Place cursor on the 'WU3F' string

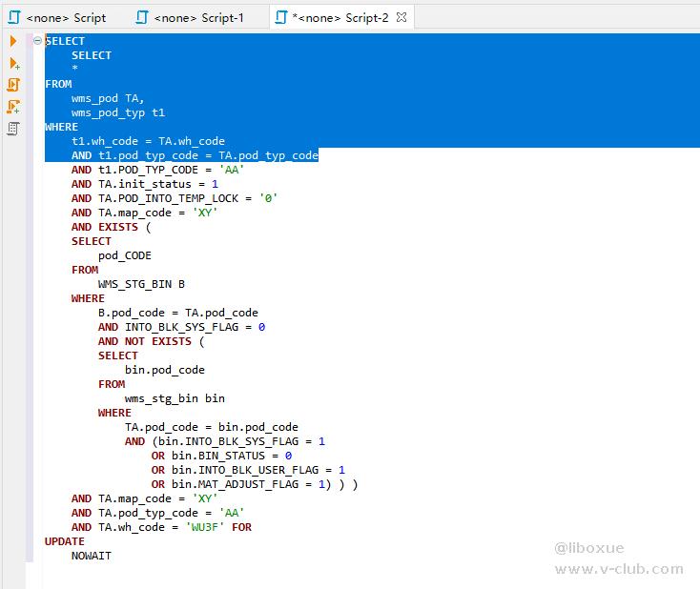click(x=204, y=527)
